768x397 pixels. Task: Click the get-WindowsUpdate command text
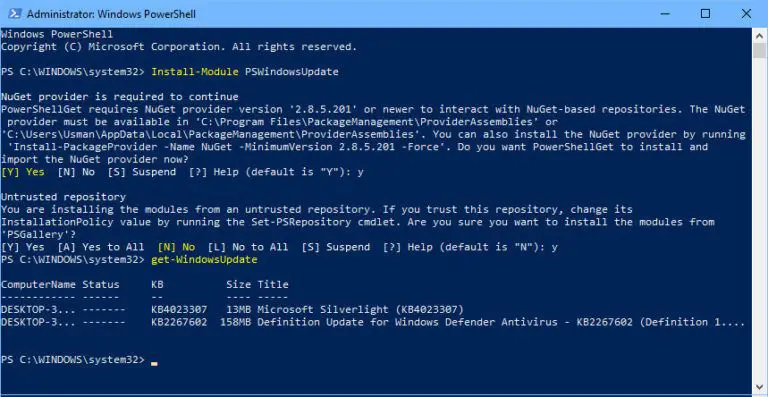(x=204, y=259)
